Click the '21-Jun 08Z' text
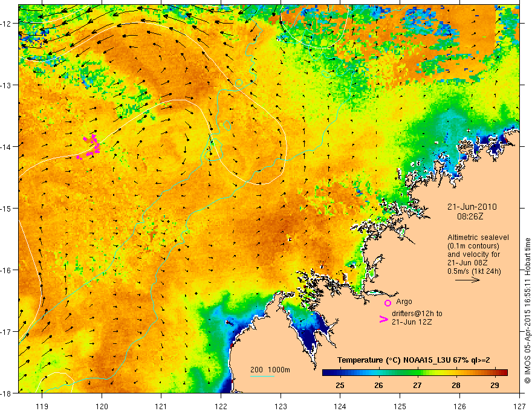 coord(467,263)
